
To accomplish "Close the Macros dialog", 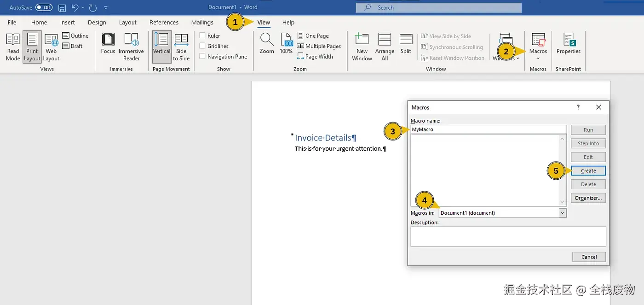I will click(598, 107).
